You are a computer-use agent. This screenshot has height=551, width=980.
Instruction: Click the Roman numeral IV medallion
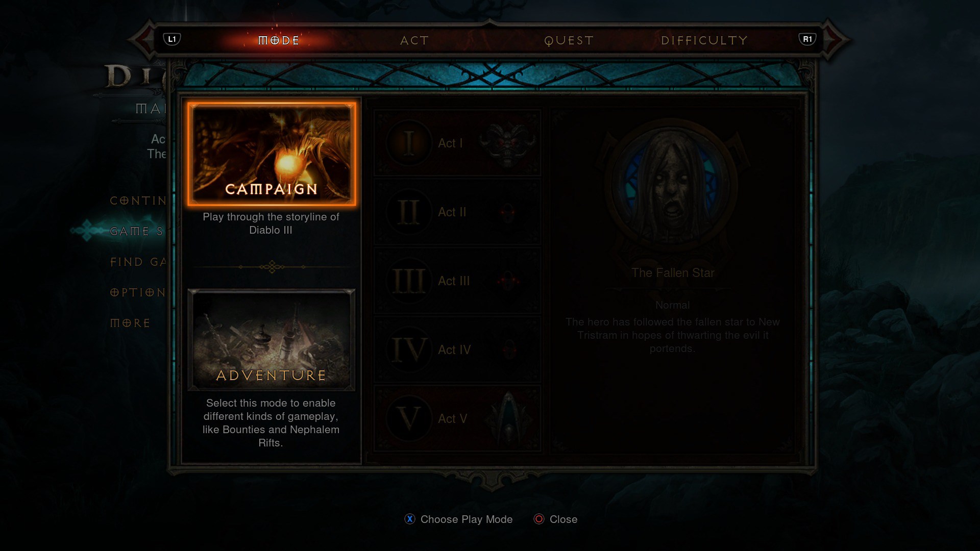click(x=408, y=349)
